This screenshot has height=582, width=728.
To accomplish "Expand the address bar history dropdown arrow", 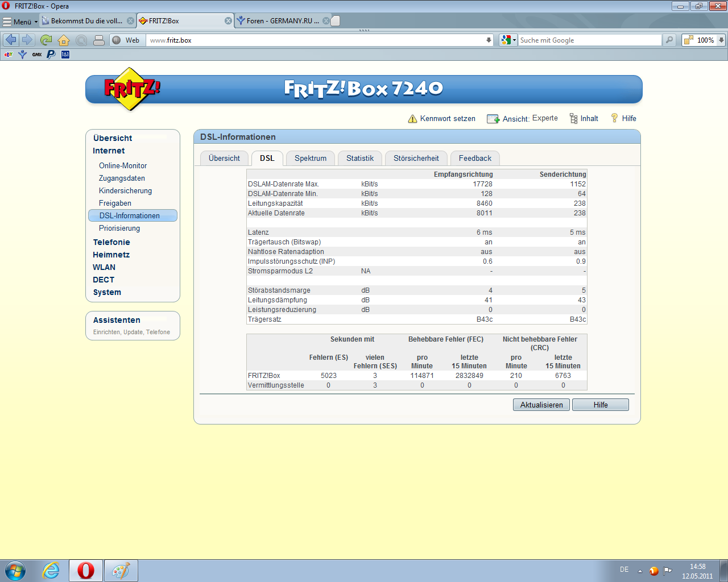I will 489,40.
